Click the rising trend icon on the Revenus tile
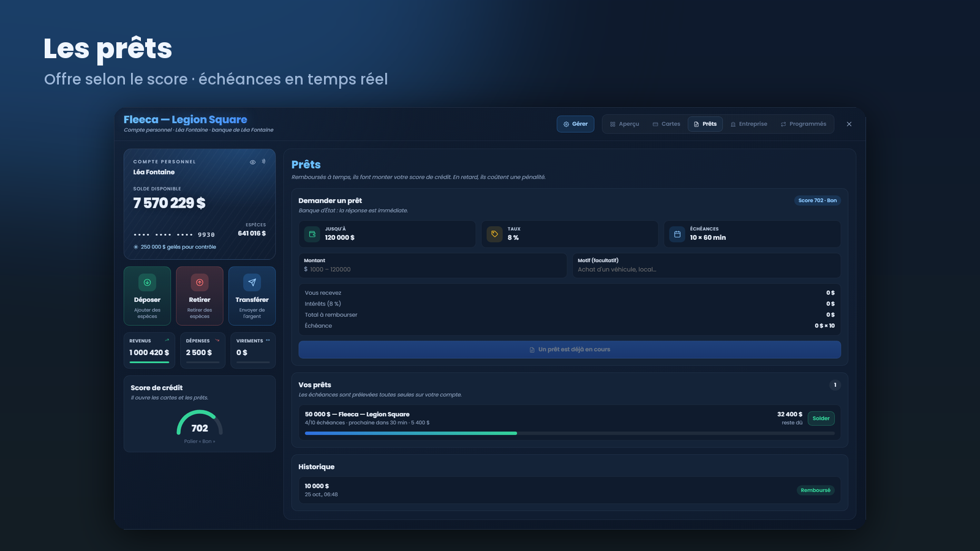 click(167, 340)
